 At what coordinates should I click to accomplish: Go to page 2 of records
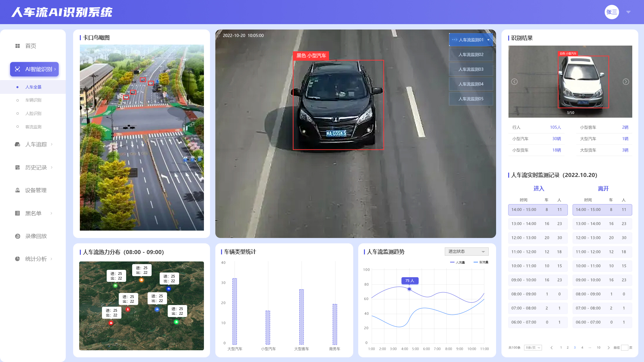pos(568,348)
